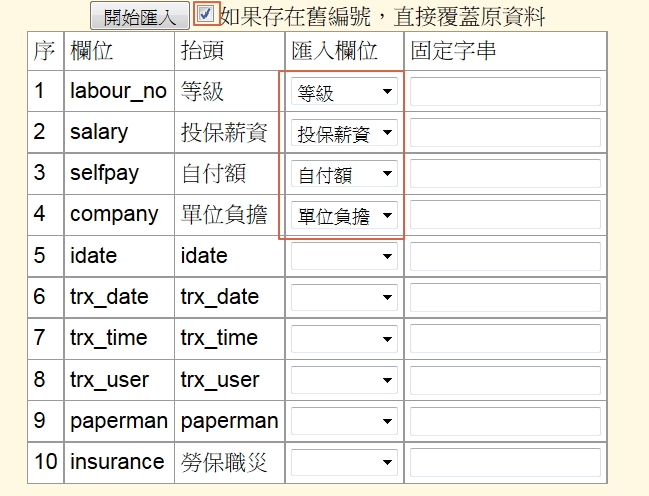Open the 投保薪資 import field dropdown
649x496 pixels.
pos(345,133)
